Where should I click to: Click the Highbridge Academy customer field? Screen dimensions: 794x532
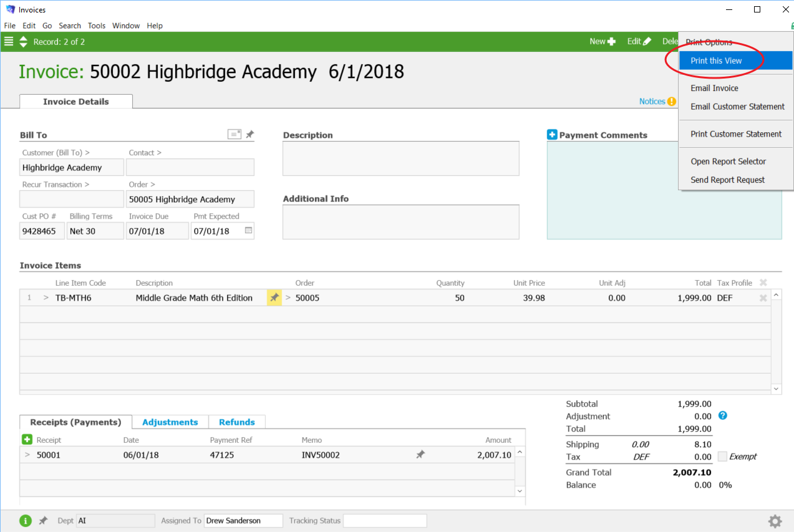[72, 167]
